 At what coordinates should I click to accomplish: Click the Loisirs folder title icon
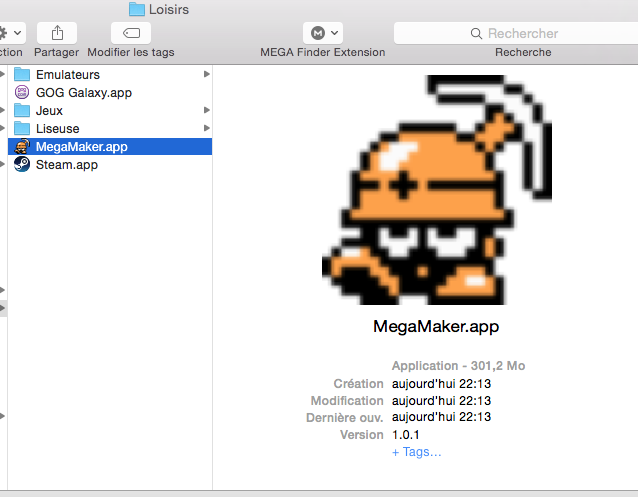(137, 9)
